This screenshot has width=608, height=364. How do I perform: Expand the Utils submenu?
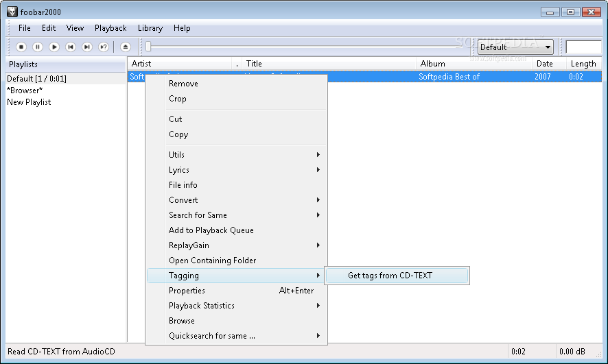coord(236,154)
